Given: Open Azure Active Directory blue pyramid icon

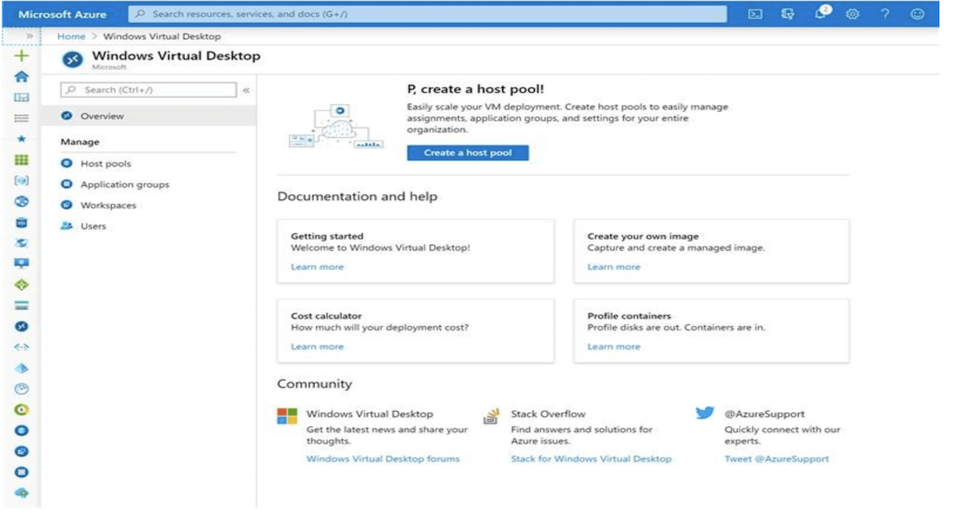Looking at the screenshot, I should click(x=22, y=368).
